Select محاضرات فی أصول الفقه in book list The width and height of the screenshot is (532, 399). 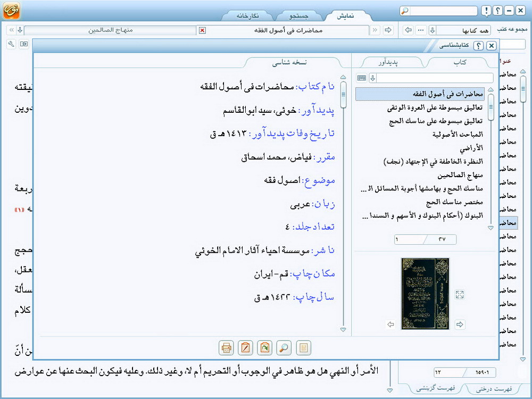420,94
